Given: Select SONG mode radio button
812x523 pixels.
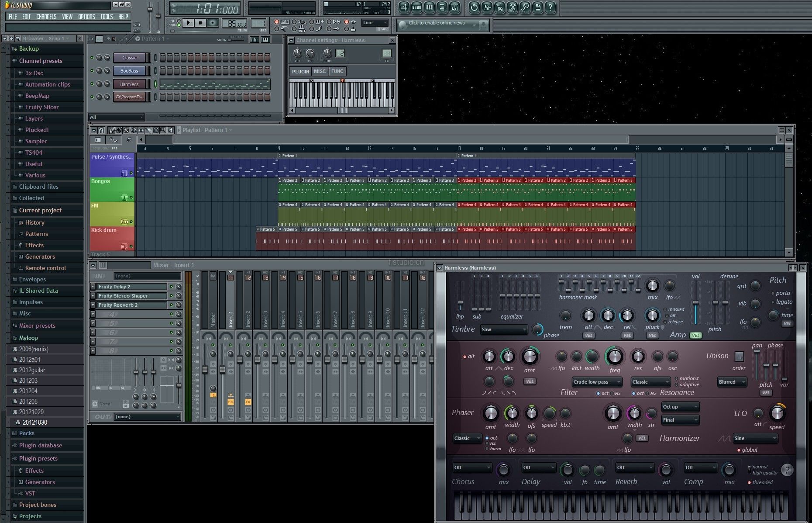Looking at the screenshot, I should coord(179,25).
